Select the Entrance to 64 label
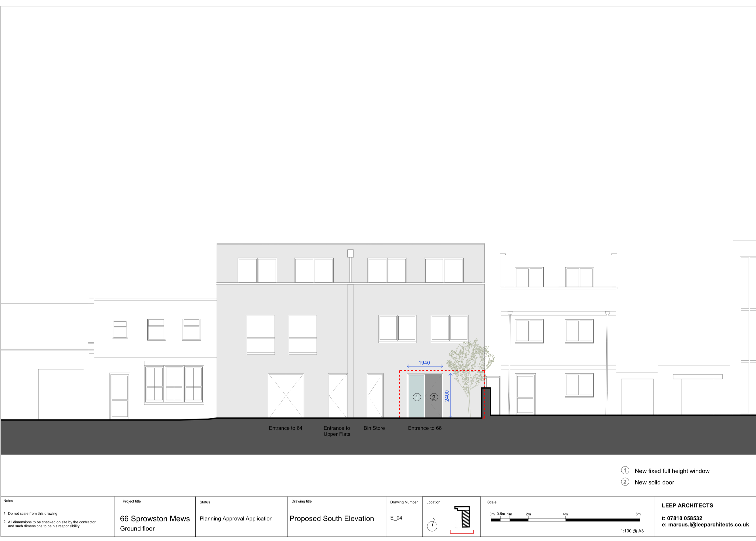 [285, 428]
